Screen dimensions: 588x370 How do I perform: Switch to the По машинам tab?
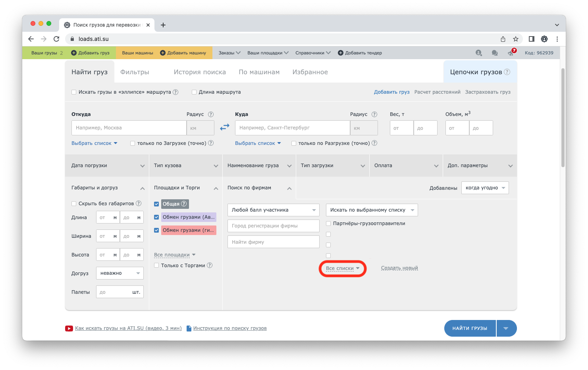pyautogui.click(x=259, y=72)
